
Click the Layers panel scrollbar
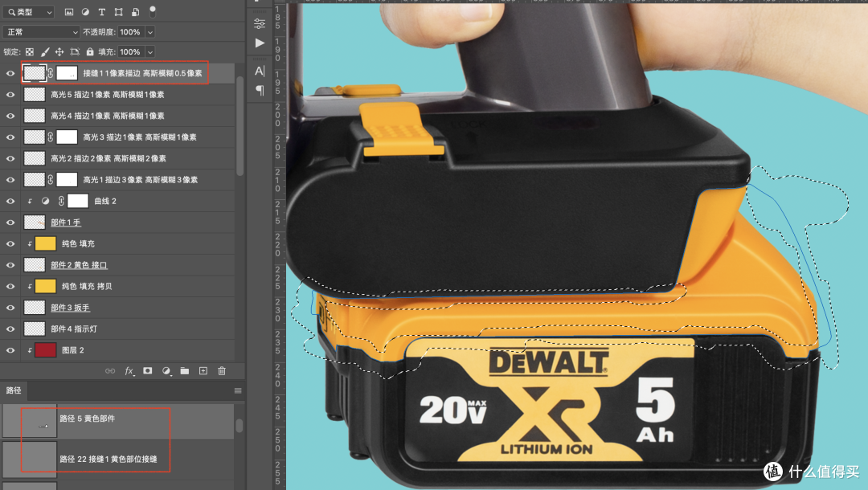tap(240, 127)
